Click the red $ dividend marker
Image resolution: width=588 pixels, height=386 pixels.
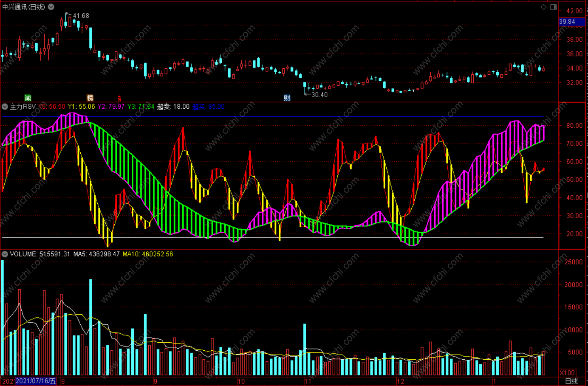pos(119,99)
